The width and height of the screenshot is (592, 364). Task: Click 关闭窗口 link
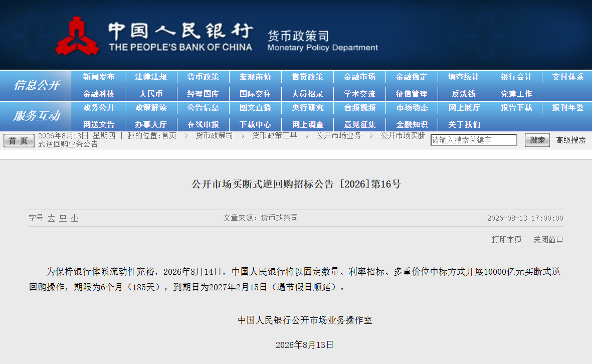548,239
